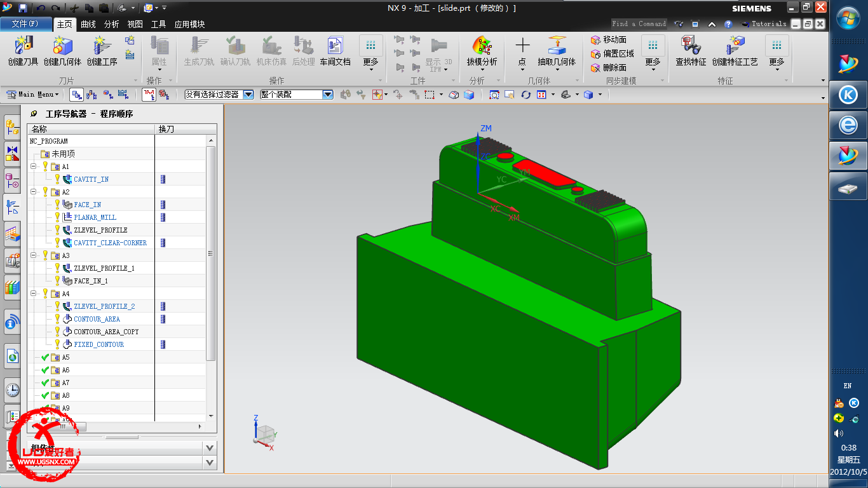Switch to Program Order View icon

(x=76, y=95)
